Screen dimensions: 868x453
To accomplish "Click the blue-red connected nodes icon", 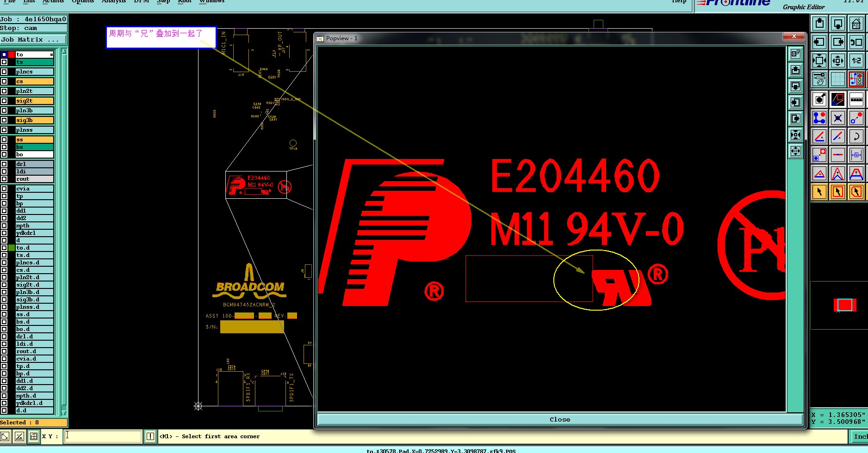I will 819,118.
